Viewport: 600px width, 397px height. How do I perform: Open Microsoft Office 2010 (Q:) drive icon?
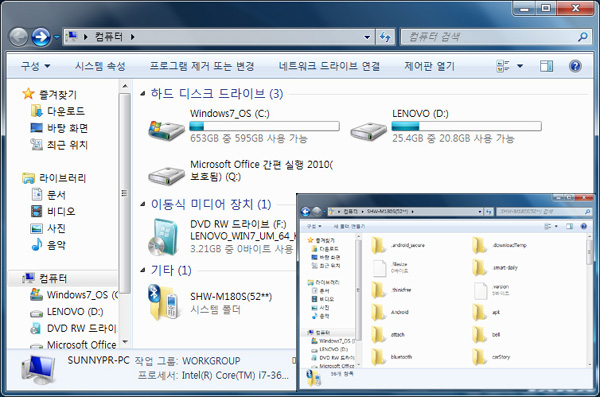(166, 176)
